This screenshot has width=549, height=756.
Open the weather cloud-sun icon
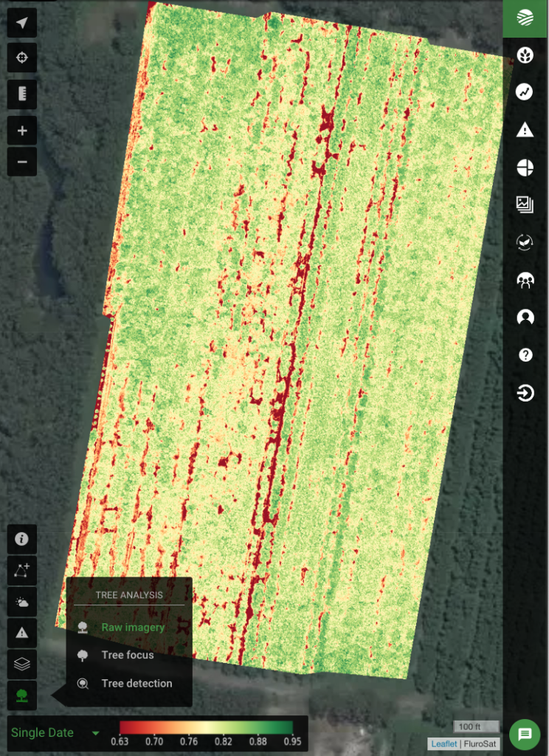click(x=22, y=602)
